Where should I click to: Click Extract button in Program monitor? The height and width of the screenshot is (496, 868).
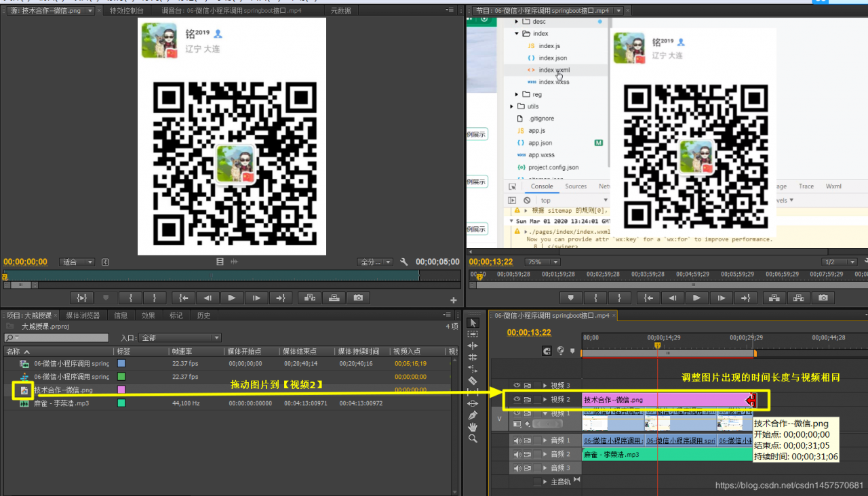click(x=798, y=297)
